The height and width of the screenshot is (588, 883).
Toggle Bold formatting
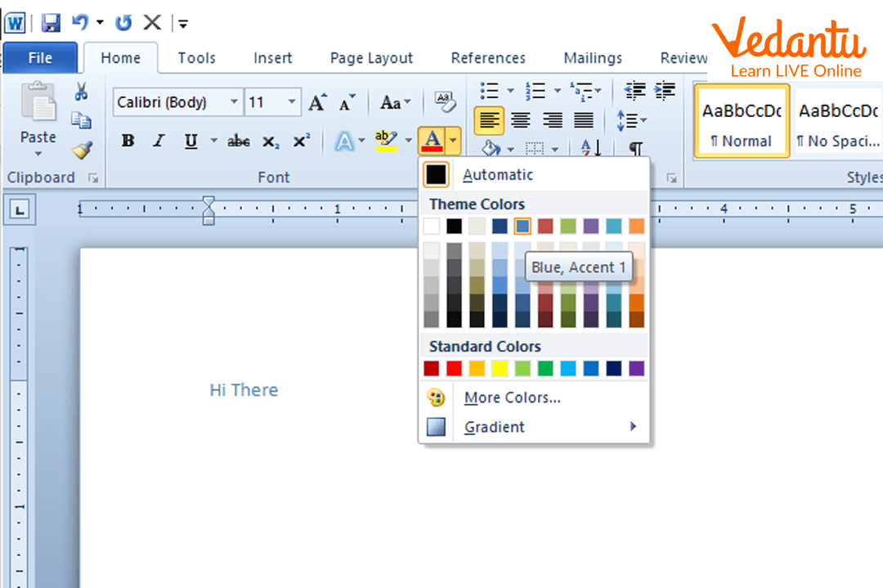(128, 141)
